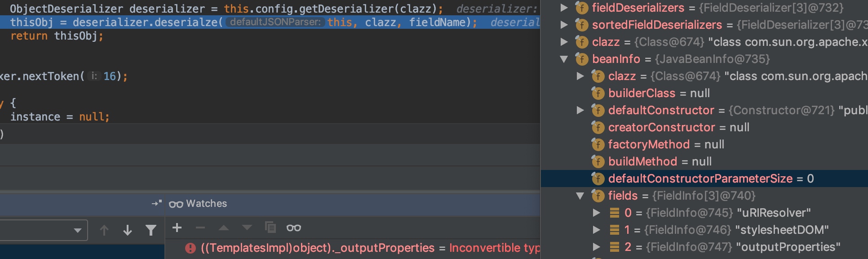The image size is (868, 259).
Task: Move the watch down with the down triangle
Action: pos(247,228)
